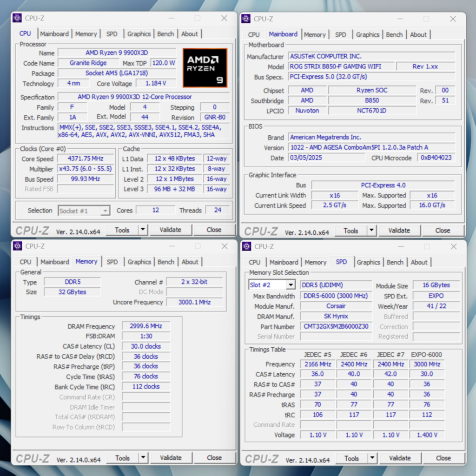Open the Graphics tab in the bottom-left Memory window

click(x=139, y=262)
